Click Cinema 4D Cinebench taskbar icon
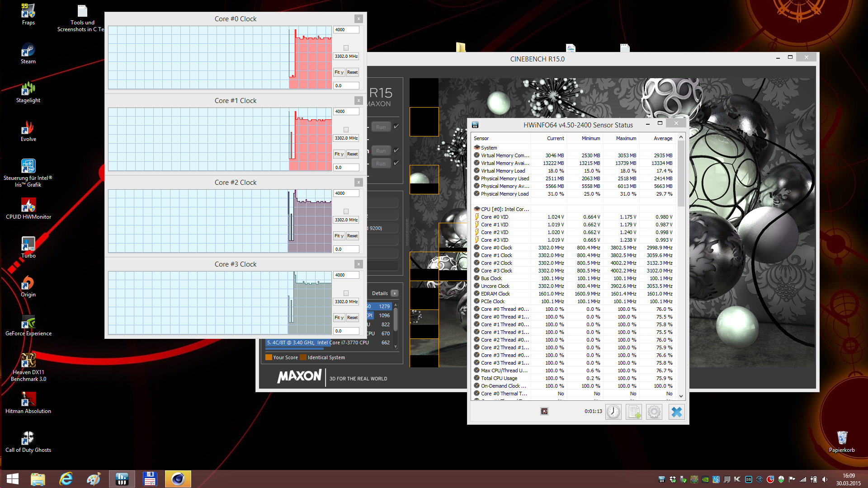Viewport: 868px width, 488px height. tap(178, 479)
